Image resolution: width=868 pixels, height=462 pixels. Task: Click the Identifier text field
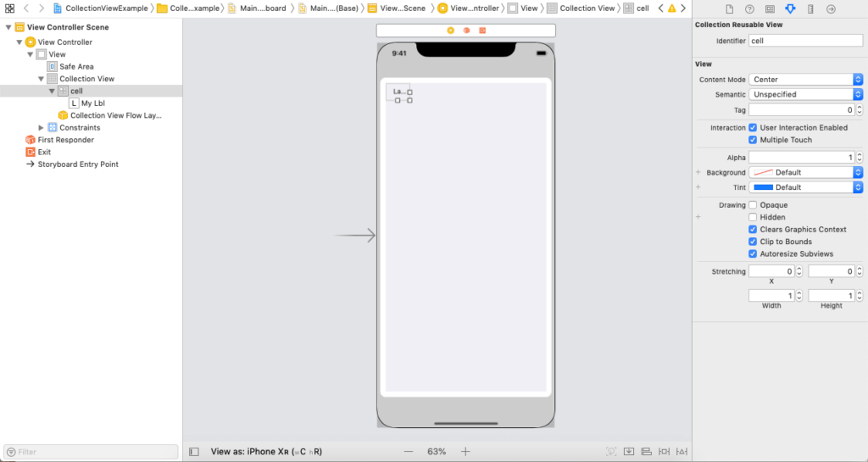tap(805, 41)
